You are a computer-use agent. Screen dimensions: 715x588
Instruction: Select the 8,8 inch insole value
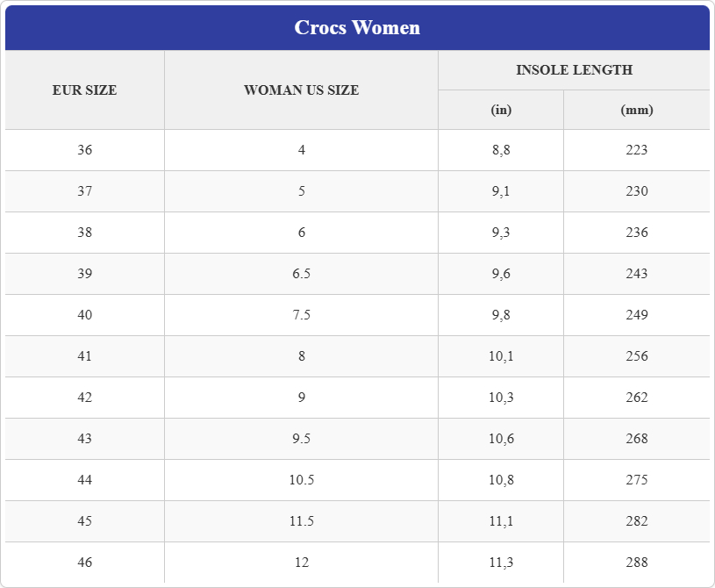501,150
